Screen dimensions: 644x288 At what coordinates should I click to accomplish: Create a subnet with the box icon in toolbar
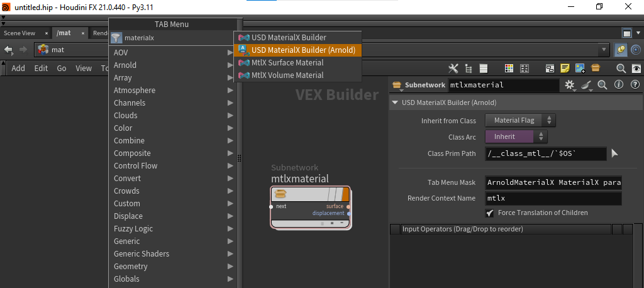pos(596,68)
